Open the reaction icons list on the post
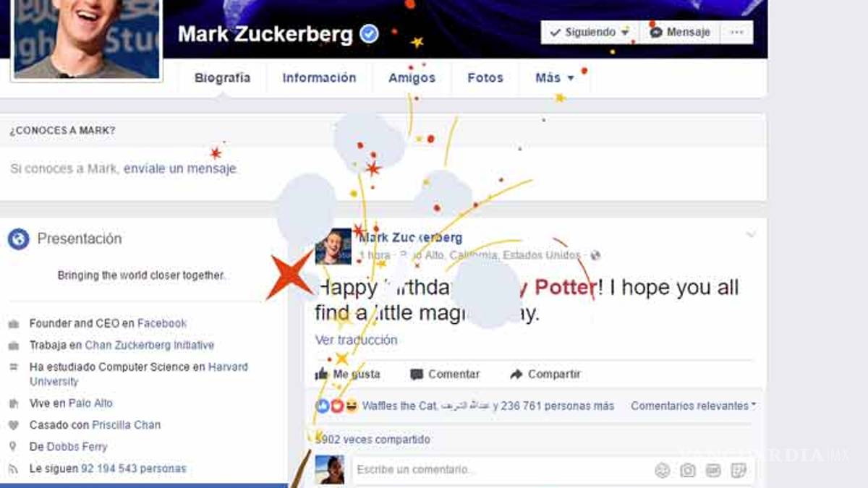The image size is (868, 488). click(x=336, y=406)
